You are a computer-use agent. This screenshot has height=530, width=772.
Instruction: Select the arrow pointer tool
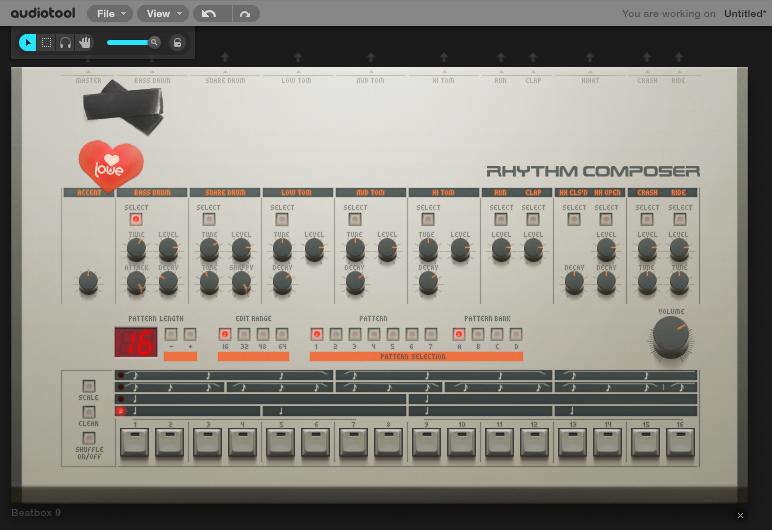[x=28, y=43]
